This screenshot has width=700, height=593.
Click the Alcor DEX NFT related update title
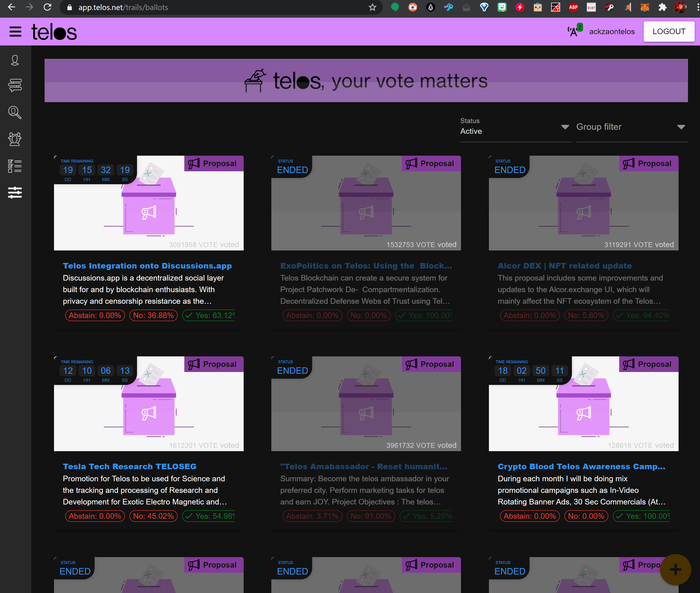pos(564,266)
